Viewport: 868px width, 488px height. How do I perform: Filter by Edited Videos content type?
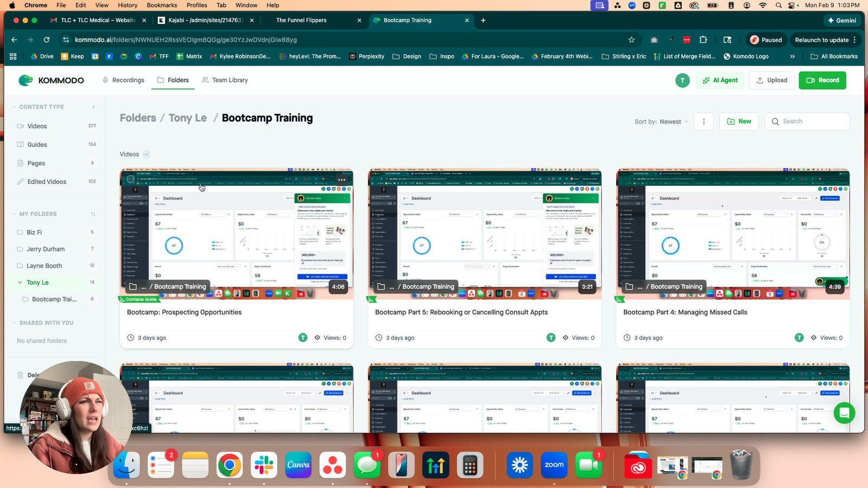click(56, 182)
